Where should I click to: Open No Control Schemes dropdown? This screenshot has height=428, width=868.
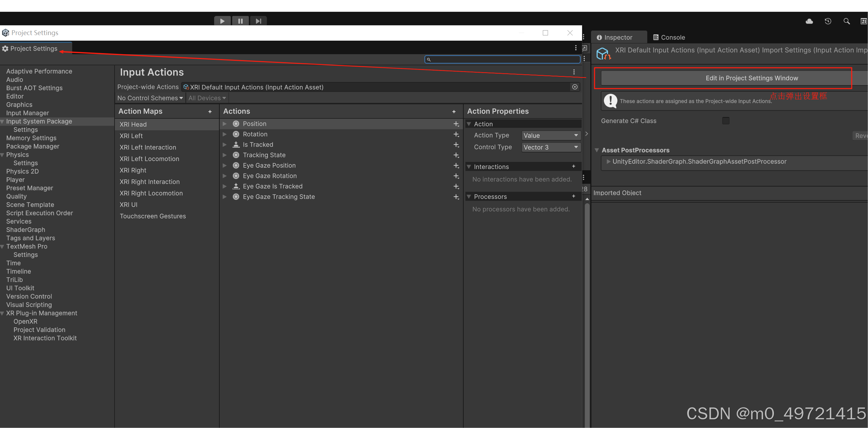point(150,98)
